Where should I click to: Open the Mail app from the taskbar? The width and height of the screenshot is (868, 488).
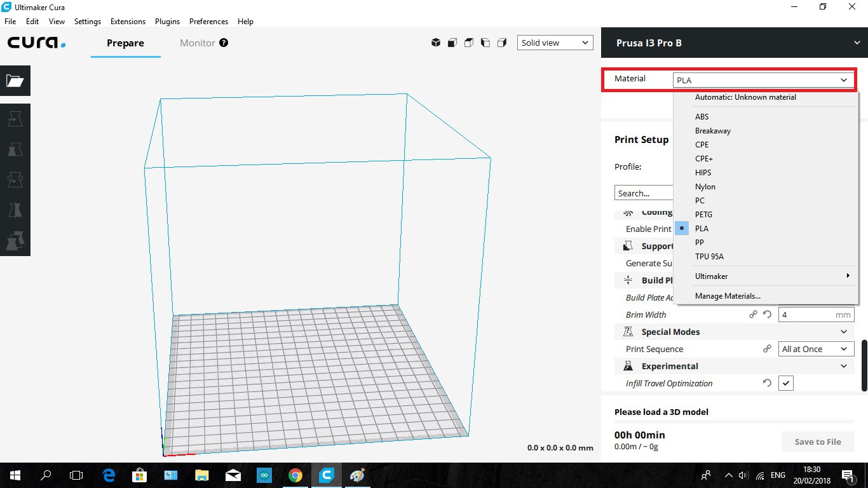[233, 475]
